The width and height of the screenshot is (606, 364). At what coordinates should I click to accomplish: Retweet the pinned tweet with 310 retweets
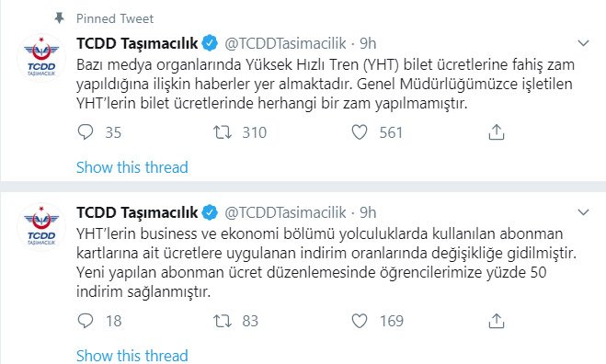click(223, 132)
